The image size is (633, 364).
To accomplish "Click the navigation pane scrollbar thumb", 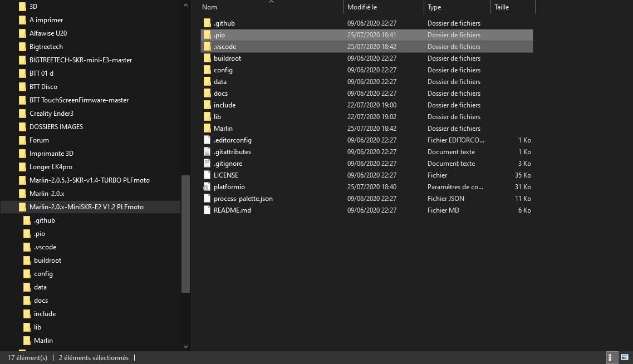I will coord(186,234).
